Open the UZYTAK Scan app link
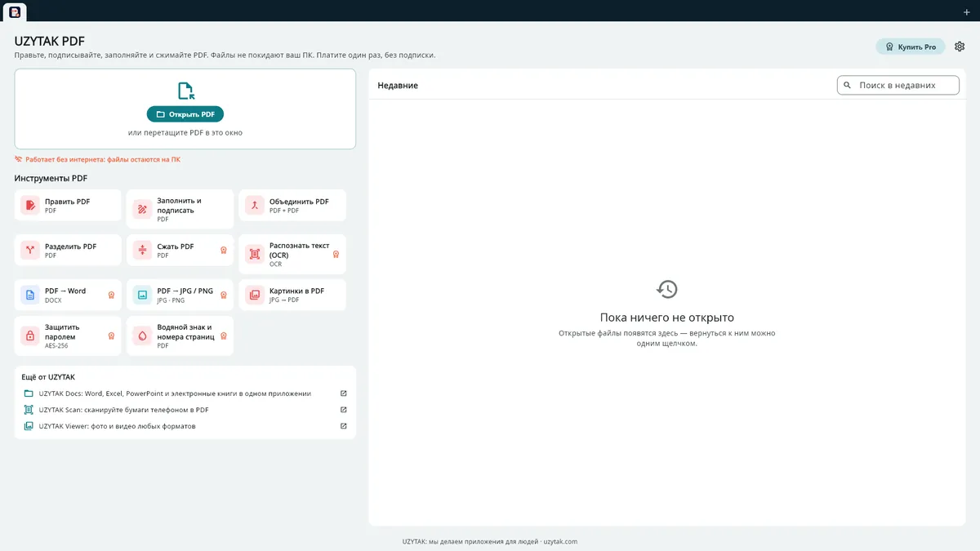This screenshot has height=551, width=980. [x=185, y=410]
